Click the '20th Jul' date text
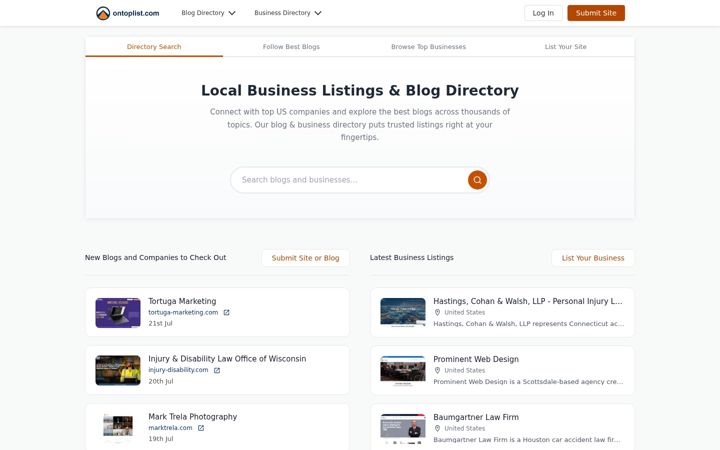 point(161,381)
